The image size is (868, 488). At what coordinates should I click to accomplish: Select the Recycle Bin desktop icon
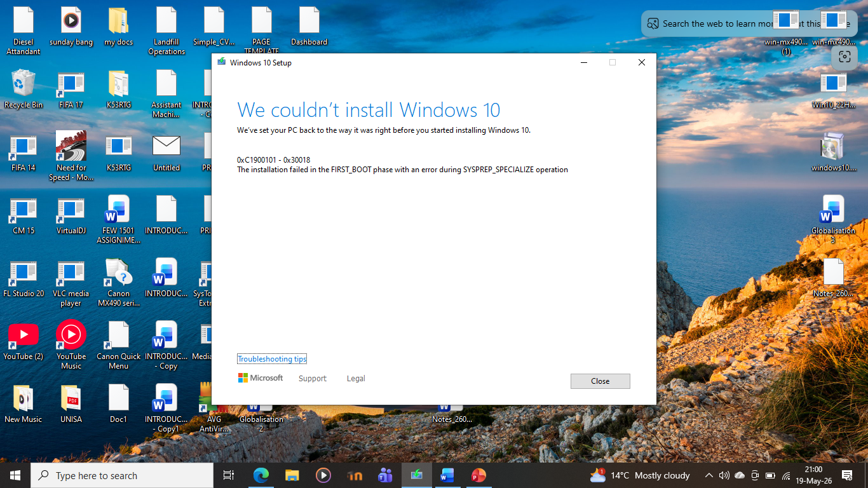point(24,89)
